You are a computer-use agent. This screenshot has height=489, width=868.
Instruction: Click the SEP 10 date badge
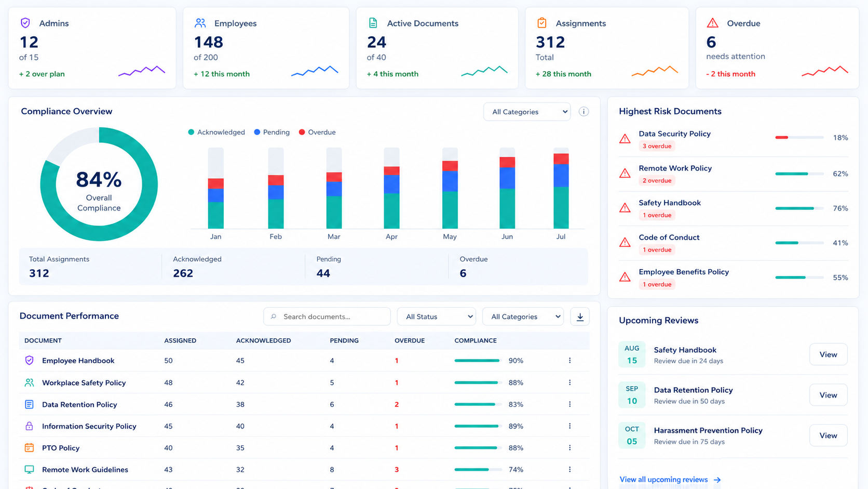tap(632, 395)
